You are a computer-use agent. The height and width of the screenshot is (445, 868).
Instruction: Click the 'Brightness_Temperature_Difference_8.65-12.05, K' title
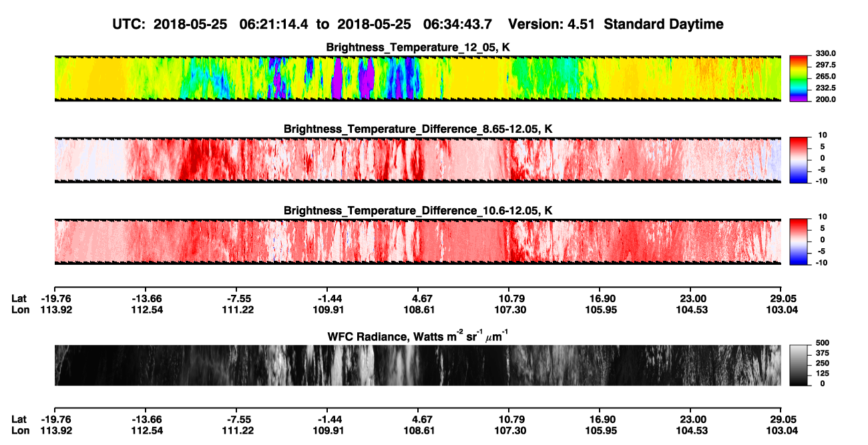418,129
